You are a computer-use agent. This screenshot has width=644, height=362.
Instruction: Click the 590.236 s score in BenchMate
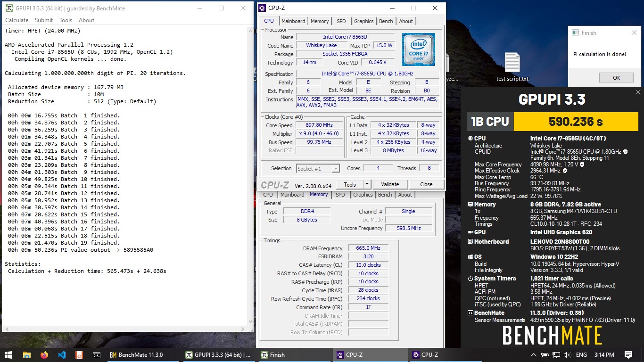point(576,122)
